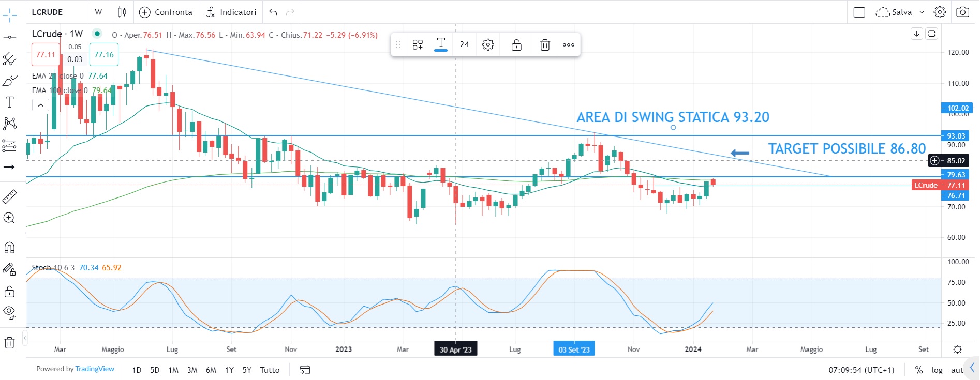Expand the Salva save dropdown arrow

922,12
